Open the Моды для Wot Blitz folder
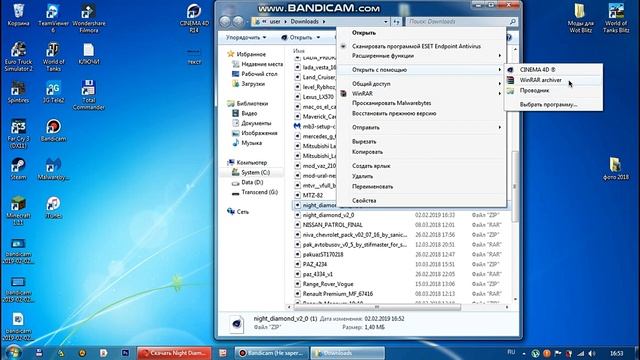This screenshot has width=640, height=360. (580, 18)
